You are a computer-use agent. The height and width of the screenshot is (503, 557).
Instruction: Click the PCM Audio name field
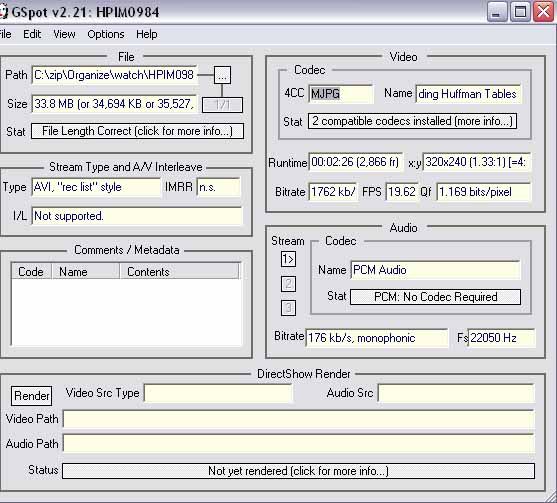pos(435,270)
